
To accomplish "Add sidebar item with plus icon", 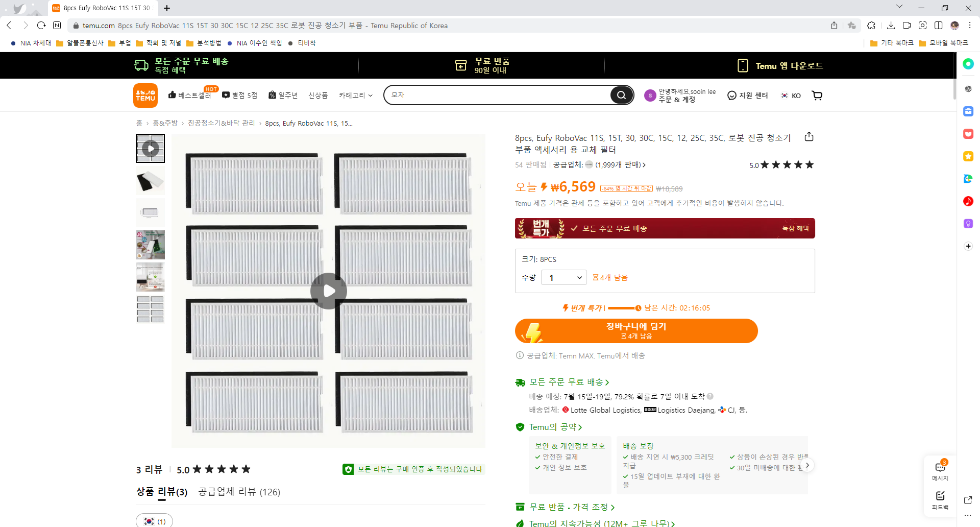I will pyautogui.click(x=968, y=246).
